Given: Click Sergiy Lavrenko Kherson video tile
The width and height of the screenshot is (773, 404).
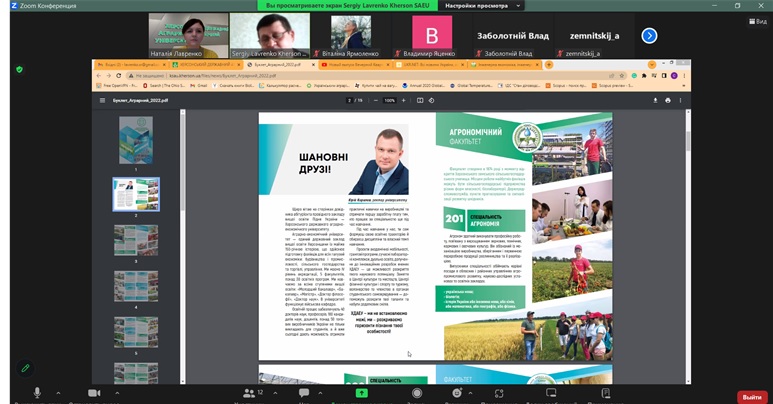Looking at the screenshot, I should pyautogui.click(x=270, y=36).
